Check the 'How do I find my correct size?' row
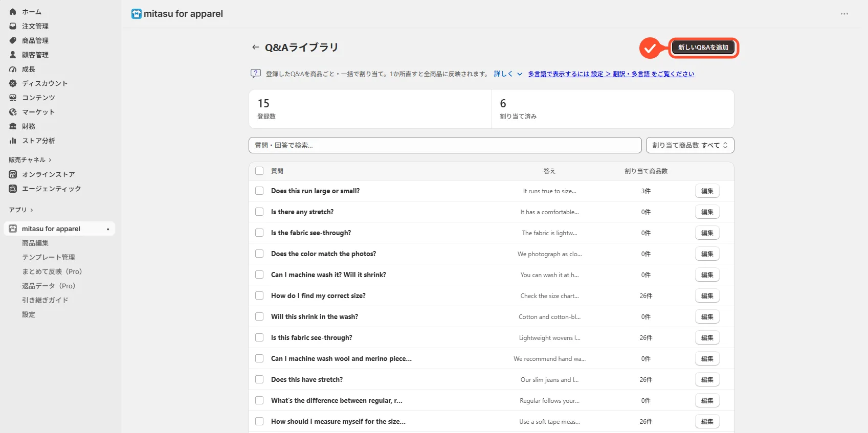The image size is (868, 433). 259,295
